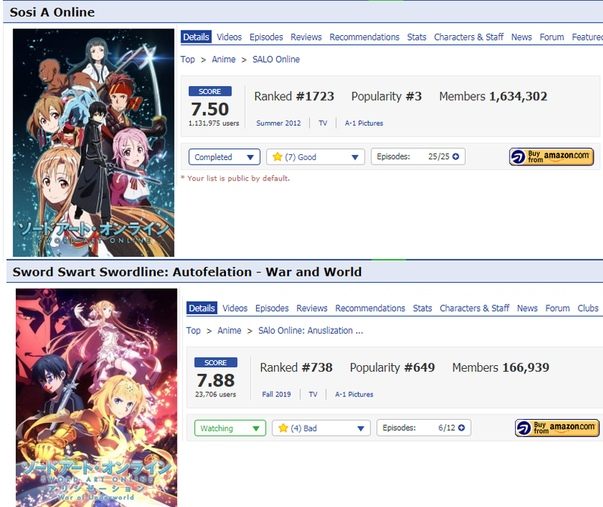
Task: Click top Buy from amazon.com badge
Action: coord(551,157)
